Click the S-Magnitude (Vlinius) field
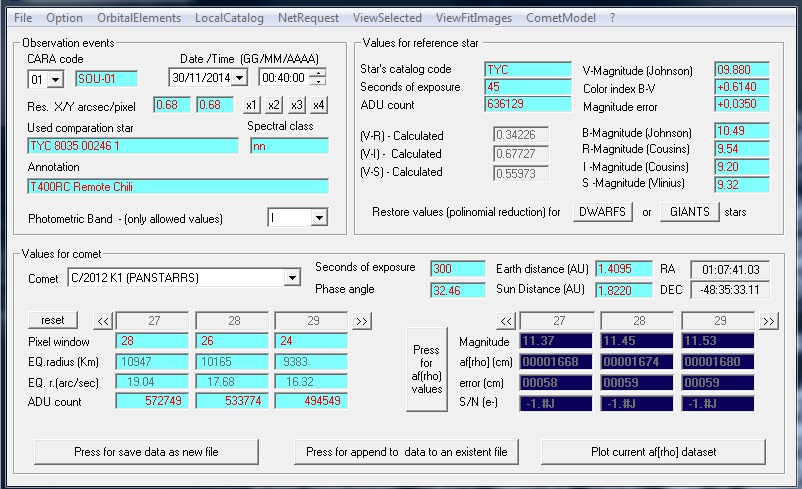 pos(742,185)
